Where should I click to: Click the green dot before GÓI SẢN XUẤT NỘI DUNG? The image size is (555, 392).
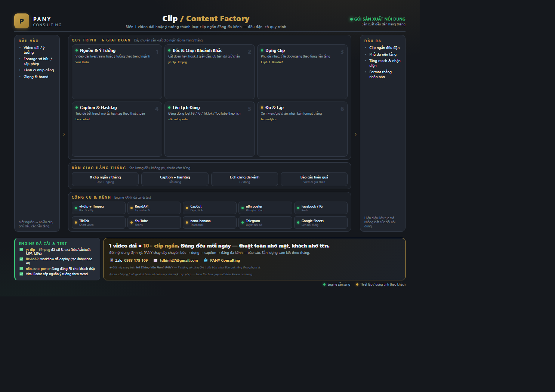coord(351,19)
